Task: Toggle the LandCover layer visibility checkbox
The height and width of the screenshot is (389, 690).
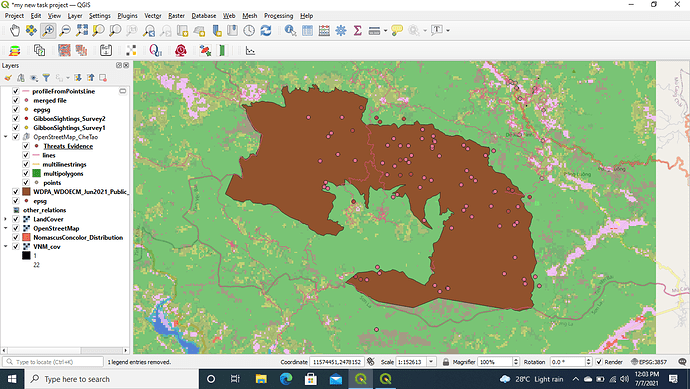Action: (x=15, y=219)
